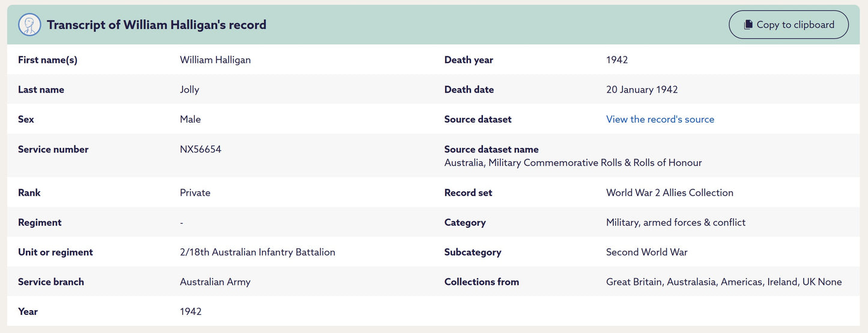Select the Collections from value text
The width and height of the screenshot is (868, 333).
(723, 282)
